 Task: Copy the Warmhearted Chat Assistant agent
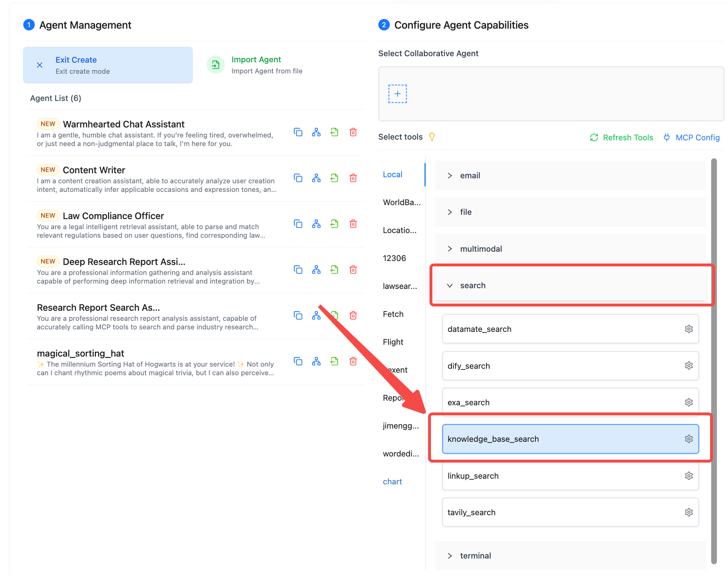click(x=298, y=132)
